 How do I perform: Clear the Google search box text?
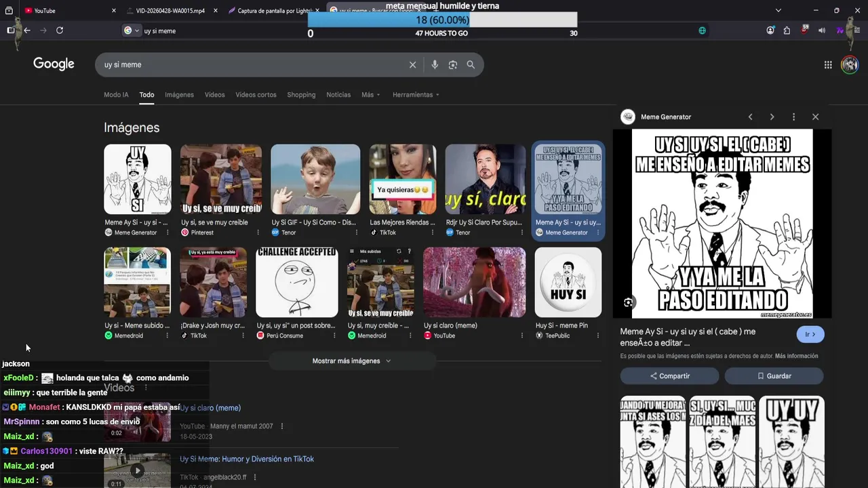[x=412, y=65]
